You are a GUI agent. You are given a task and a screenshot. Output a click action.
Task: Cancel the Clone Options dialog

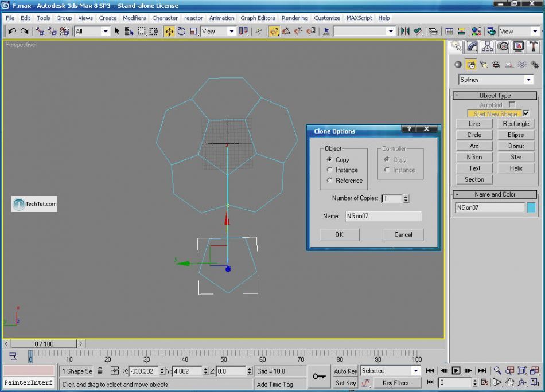point(403,235)
